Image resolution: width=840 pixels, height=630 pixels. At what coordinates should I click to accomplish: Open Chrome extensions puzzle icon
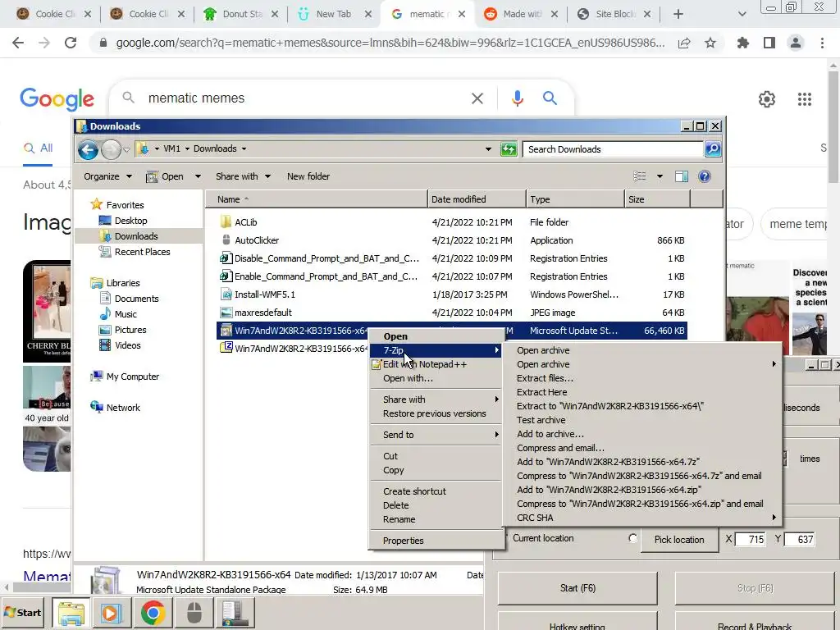pyautogui.click(x=743, y=43)
